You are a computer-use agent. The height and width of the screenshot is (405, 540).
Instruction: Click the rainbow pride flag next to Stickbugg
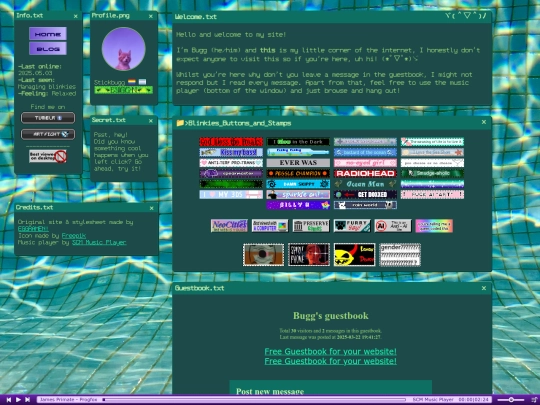(x=132, y=82)
